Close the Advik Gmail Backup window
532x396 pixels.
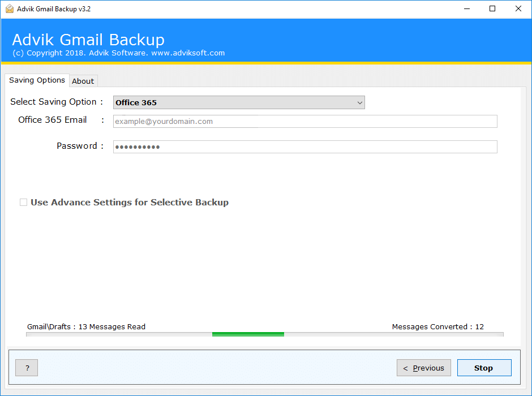(x=518, y=9)
